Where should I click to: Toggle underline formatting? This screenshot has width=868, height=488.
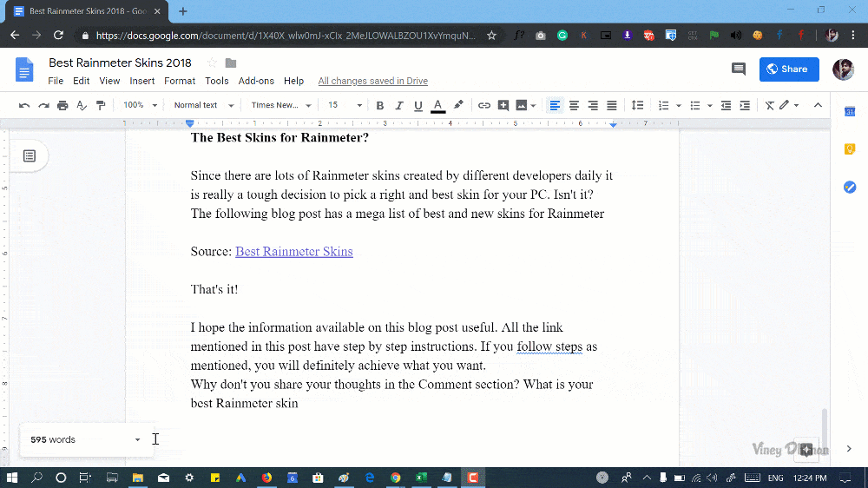[418, 105]
